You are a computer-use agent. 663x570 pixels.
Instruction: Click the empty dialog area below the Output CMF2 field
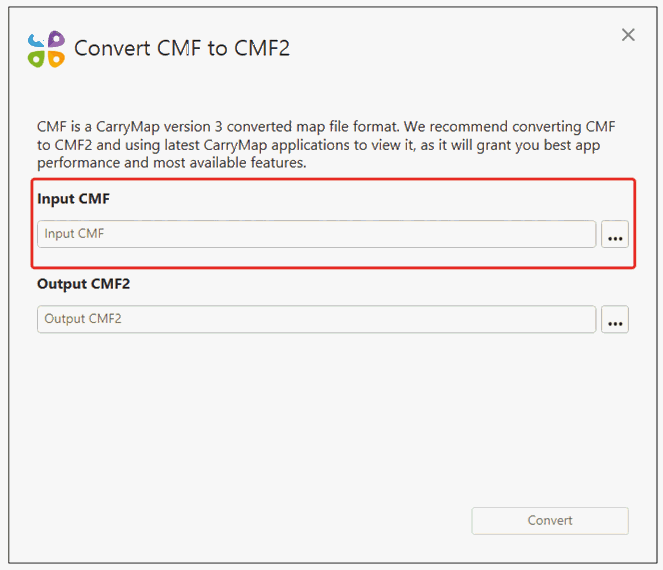tap(330, 420)
